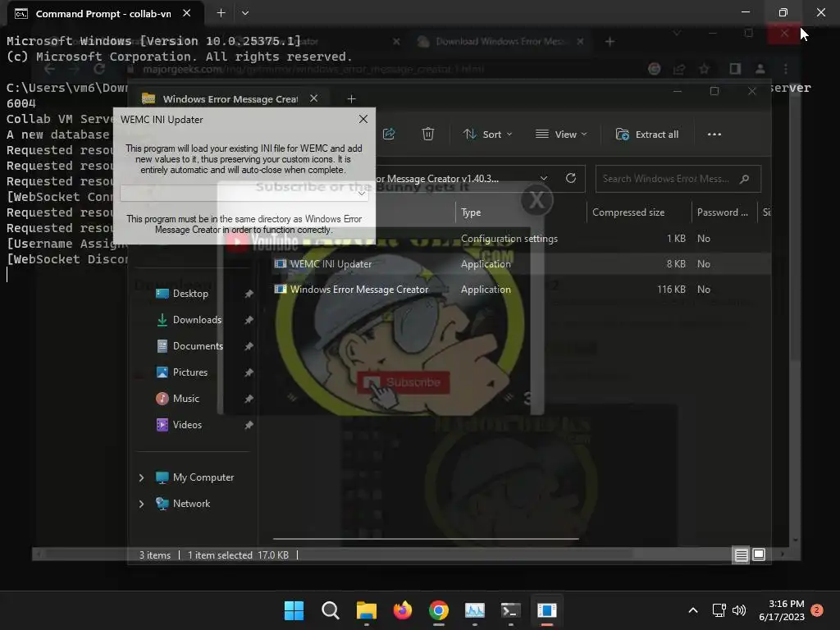
Task: Refresh the Explorer folder view
Action: coord(571,178)
